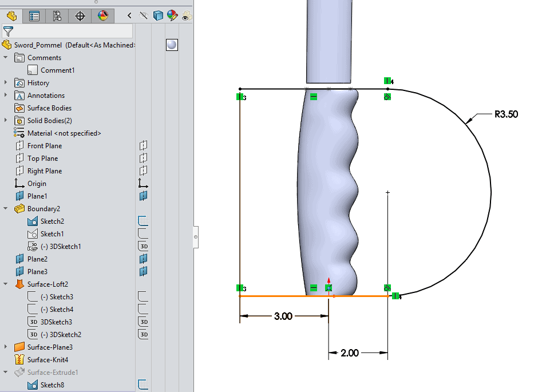Collapse the display pane with left chevron
Screen dimensions: 542x392
click(130, 16)
